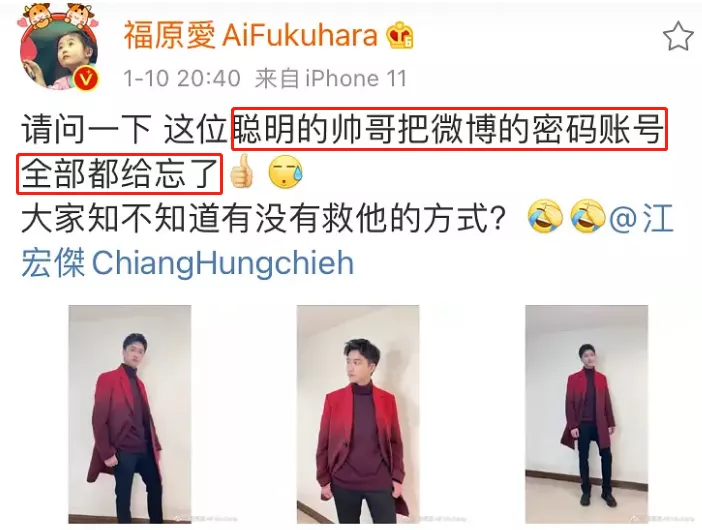Click the 1-10 20:40 timestamp
Screen dimensions: 702x530
(182, 79)
